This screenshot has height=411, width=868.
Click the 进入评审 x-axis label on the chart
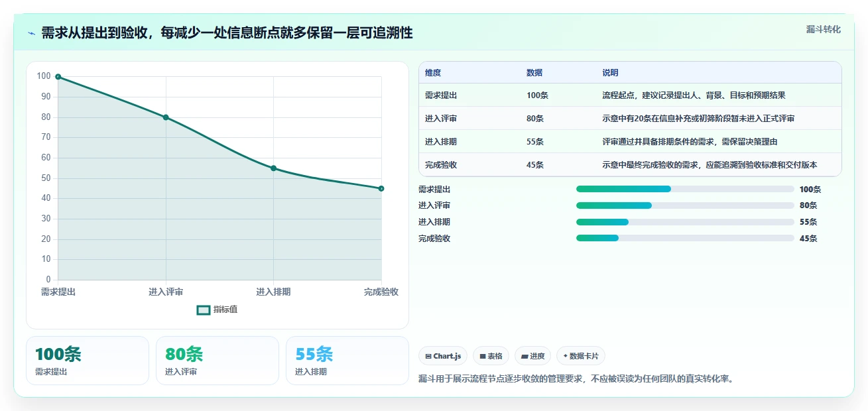pos(166,292)
